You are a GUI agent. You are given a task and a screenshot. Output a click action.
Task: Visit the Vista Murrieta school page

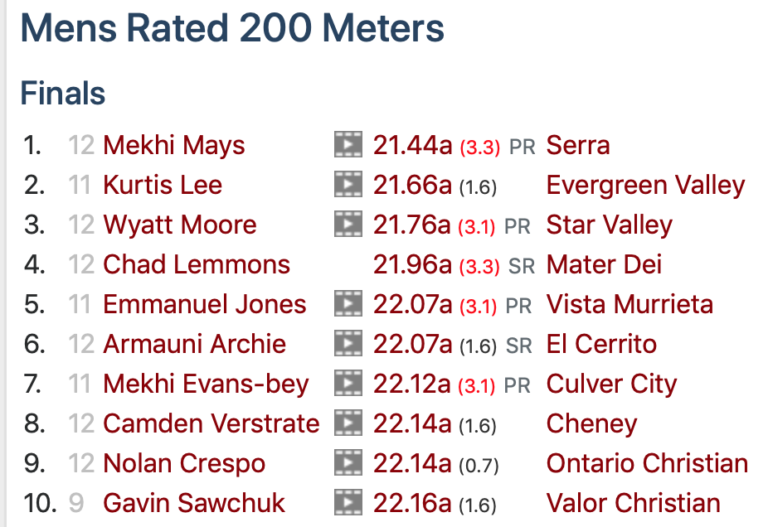(x=629, y=304)
